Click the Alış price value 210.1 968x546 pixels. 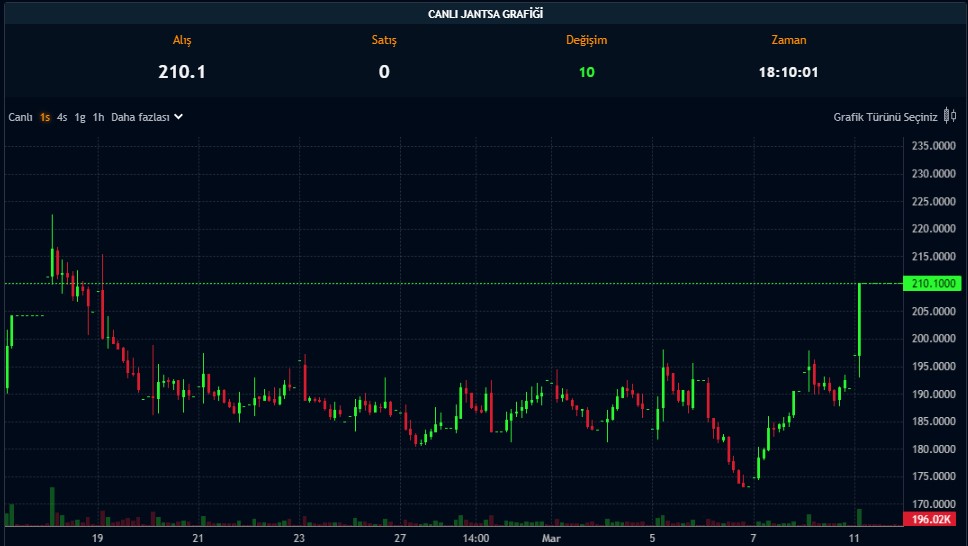[x=182, y=72]
